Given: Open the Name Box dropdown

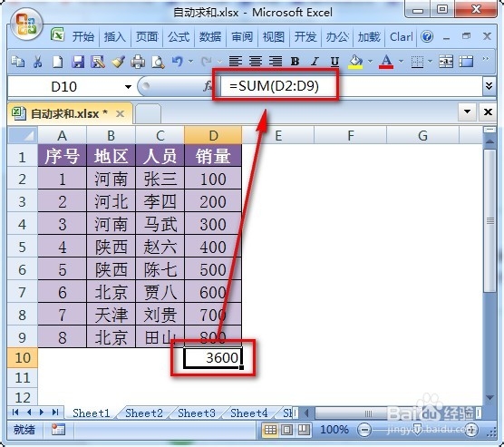Looking at the screenshot, I should click(x=128, y=86).
